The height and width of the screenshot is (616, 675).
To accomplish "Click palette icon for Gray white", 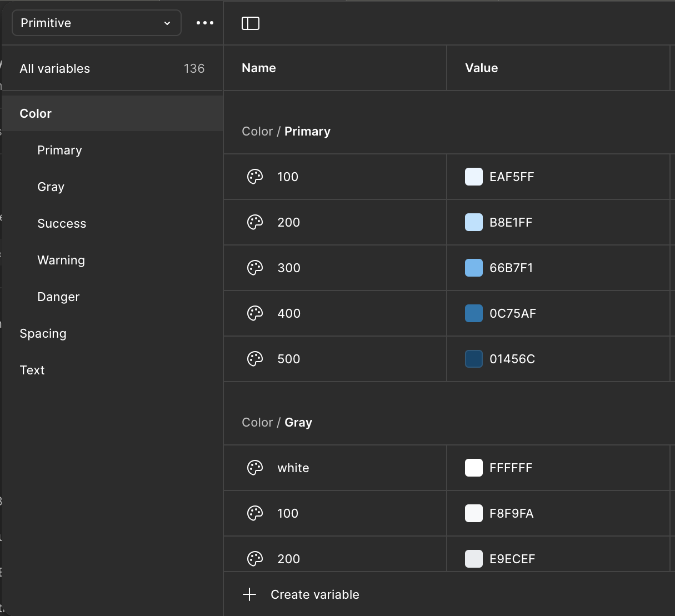I will tap(255, 468).
